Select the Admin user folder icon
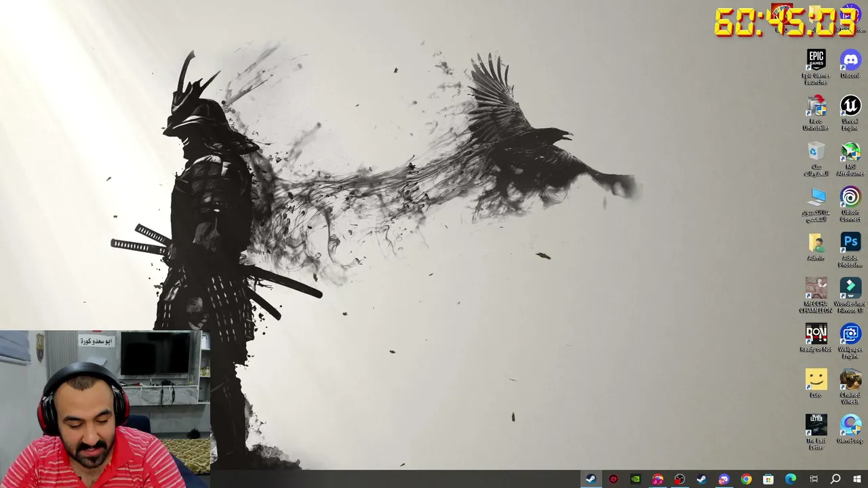The height and width of the screenshot is (488, 868). (x=816, y=247)
